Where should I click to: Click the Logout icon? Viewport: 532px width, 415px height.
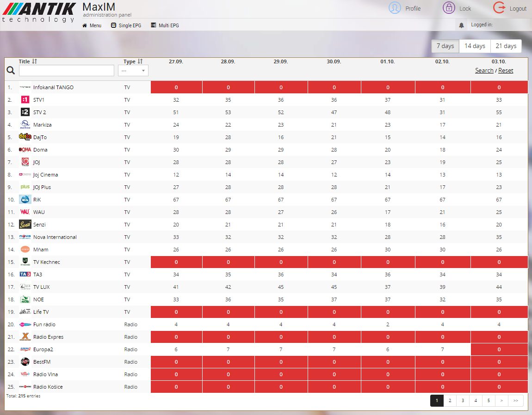(x=499, y=8)
